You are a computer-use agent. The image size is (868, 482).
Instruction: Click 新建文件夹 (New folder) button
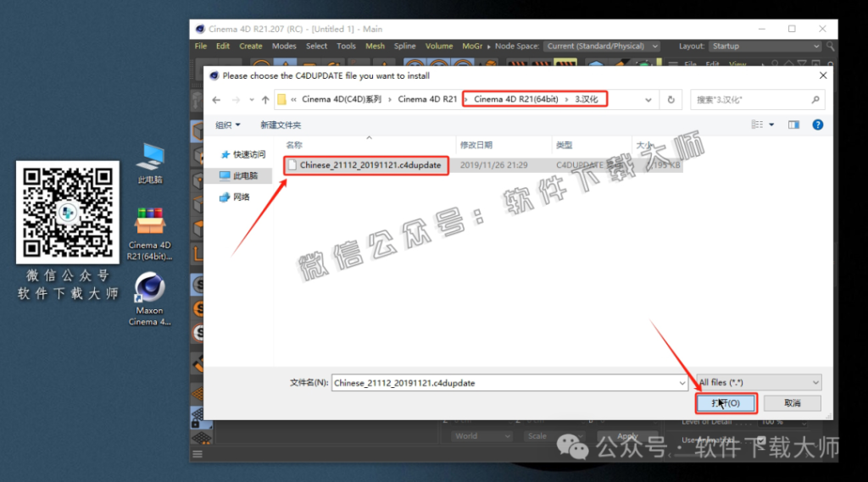281,125
